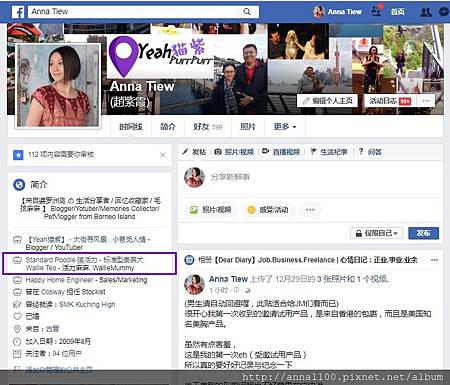Click the search magnifier icon
450x385 pixels.
247,12
